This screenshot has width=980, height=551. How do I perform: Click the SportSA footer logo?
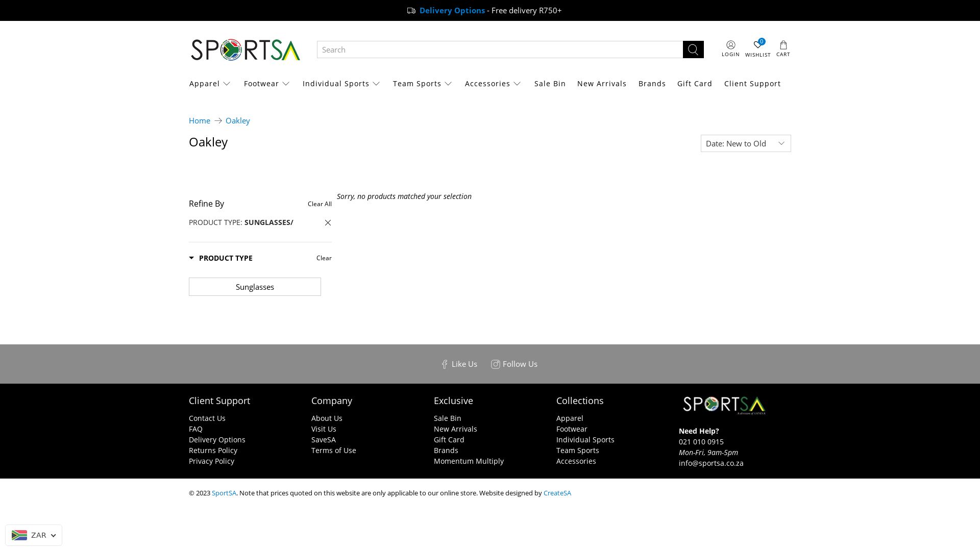click(x=724, y=405)
